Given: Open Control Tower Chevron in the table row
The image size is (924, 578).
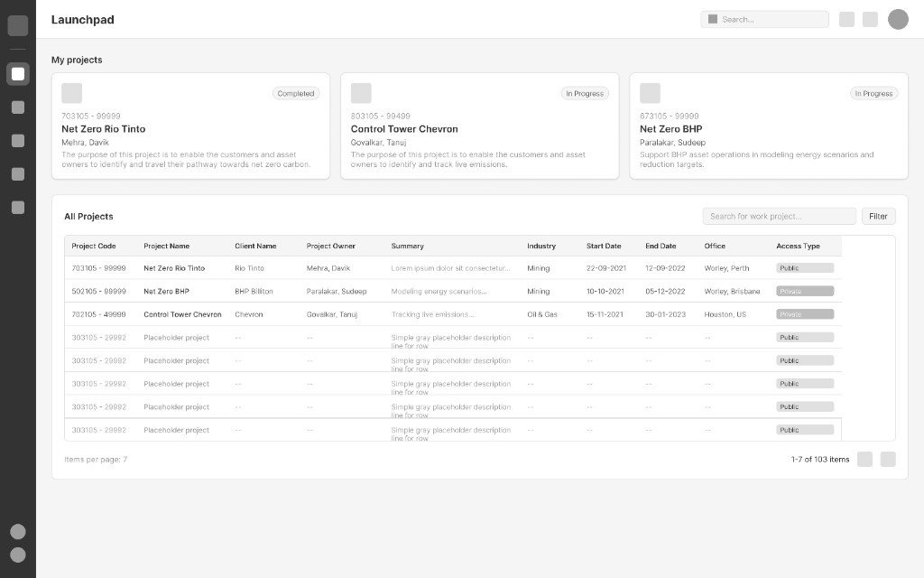Looking at the screenshot, I should coord(182,314).
